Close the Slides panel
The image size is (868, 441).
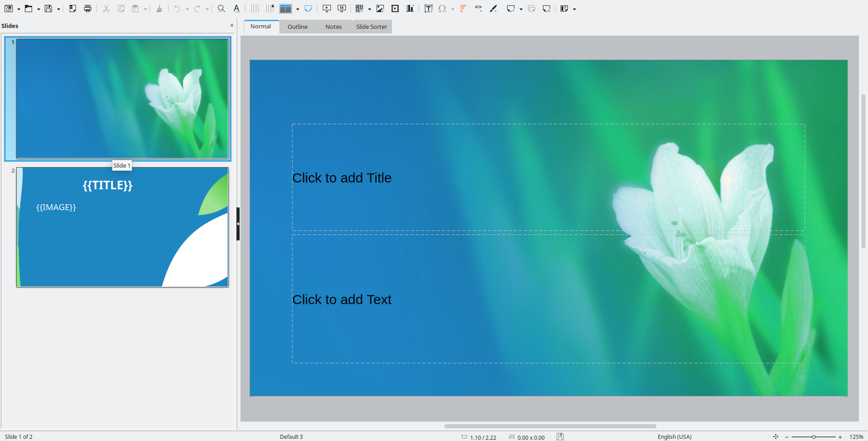(x=232, y=25)
